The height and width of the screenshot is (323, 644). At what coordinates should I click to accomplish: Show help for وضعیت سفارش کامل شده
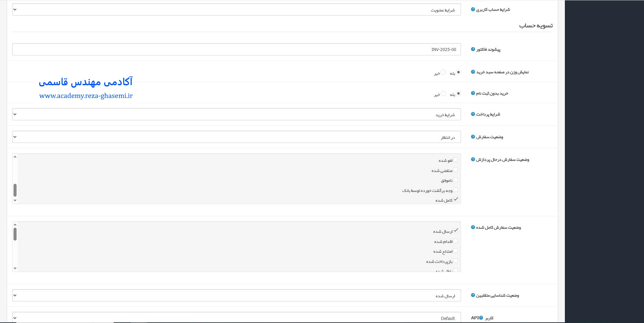(x=473, y=227)
